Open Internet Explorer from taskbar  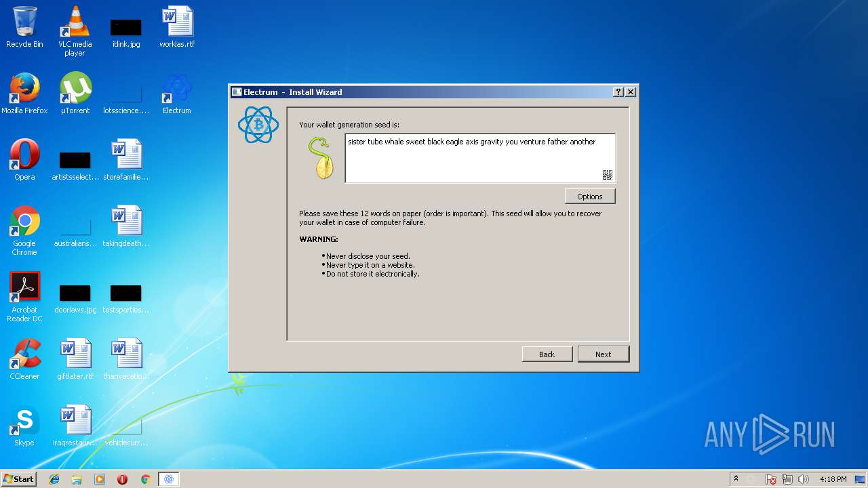pos(54,479)
